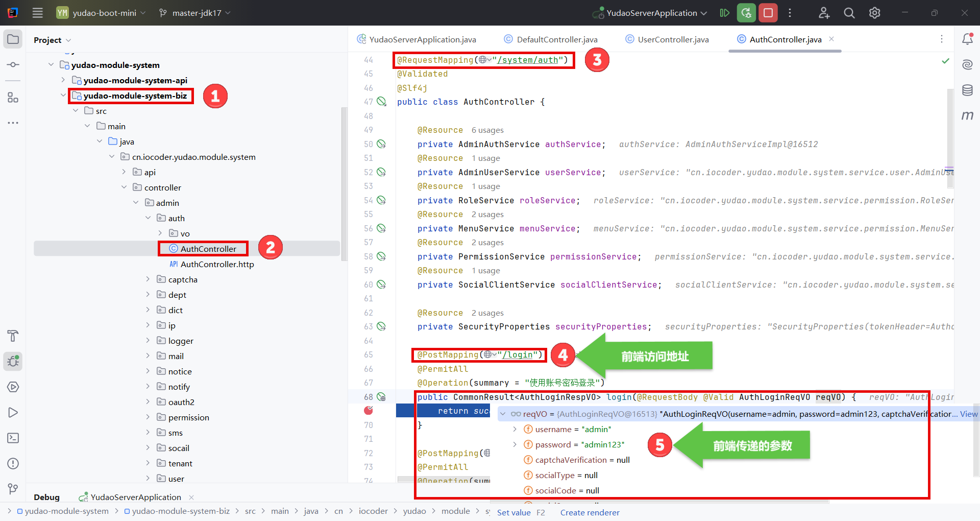The height and width of the screenshot is (521, 980).
Task: Collapse the controller folder
Action: (124, 187)
